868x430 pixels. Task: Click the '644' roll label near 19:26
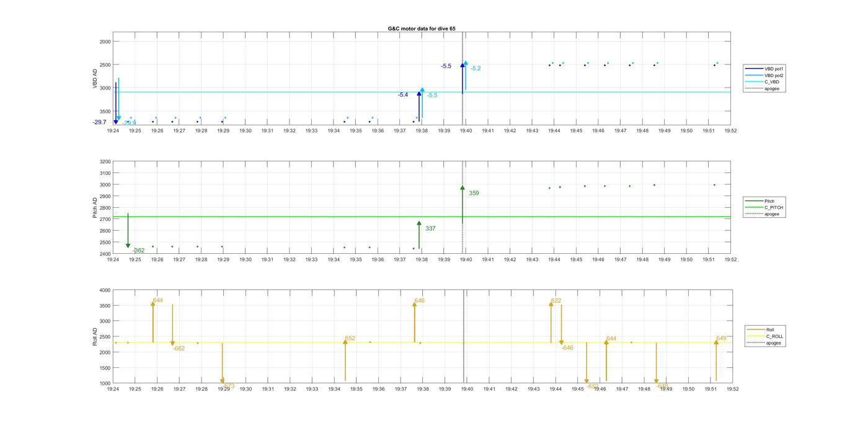(x=158, y=301)
